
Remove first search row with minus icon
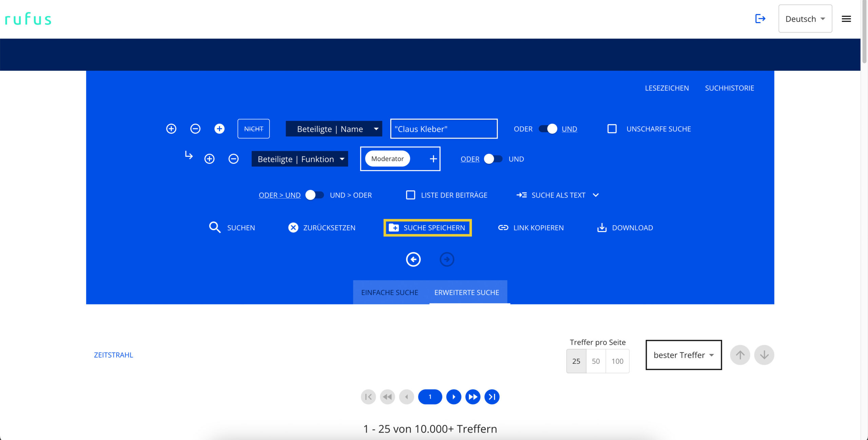195,129
